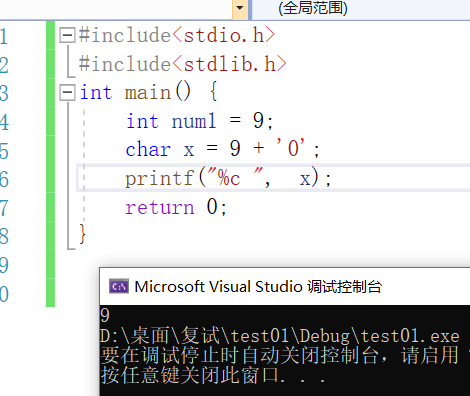
Task: Click the debug console window icon
Action: (119, 286)
